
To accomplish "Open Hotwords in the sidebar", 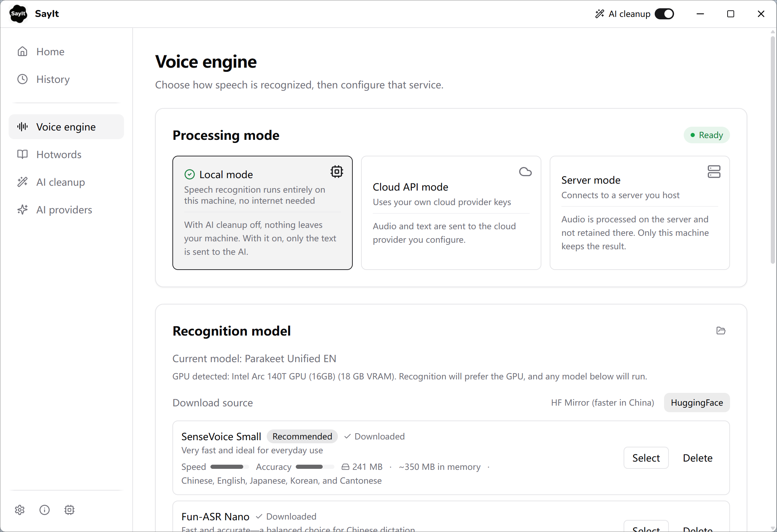I will click(66, 154).
